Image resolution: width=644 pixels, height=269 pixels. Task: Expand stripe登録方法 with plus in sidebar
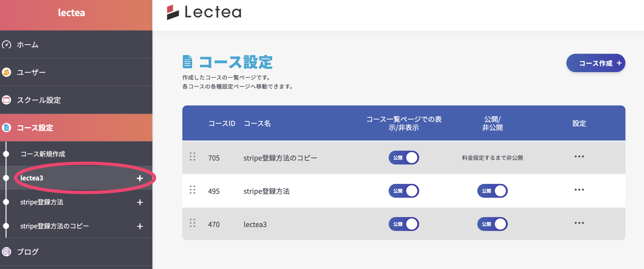click(140, 202)
